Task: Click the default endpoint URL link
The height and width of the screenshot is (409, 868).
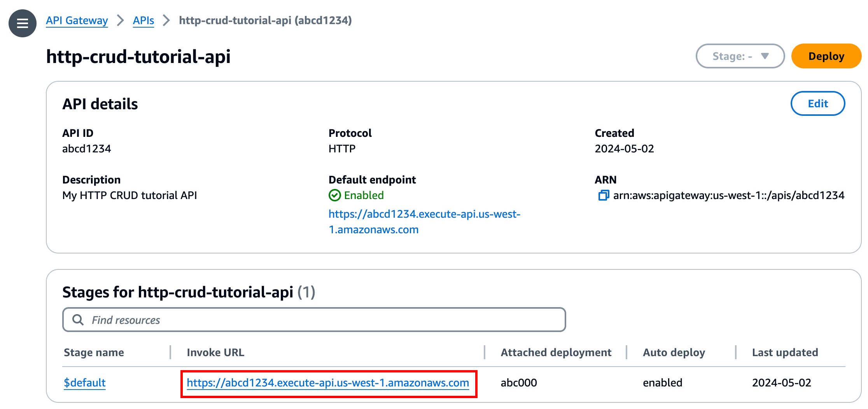Action: 424,214
